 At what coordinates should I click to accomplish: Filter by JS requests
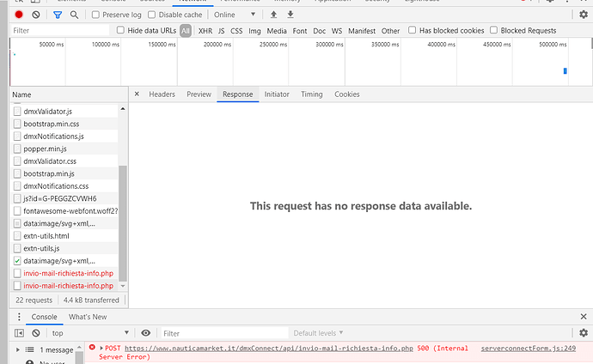click(221, 31)
